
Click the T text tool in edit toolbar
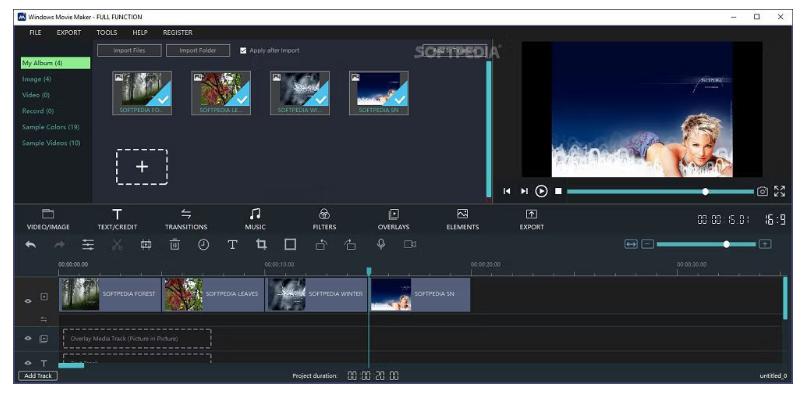coord(232,245)
